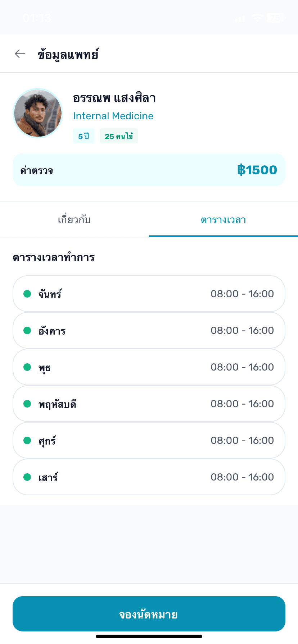This screenshot has width=298, height=644.
Task: Tap the battery indicator in status bar
Action: [275, 18]
